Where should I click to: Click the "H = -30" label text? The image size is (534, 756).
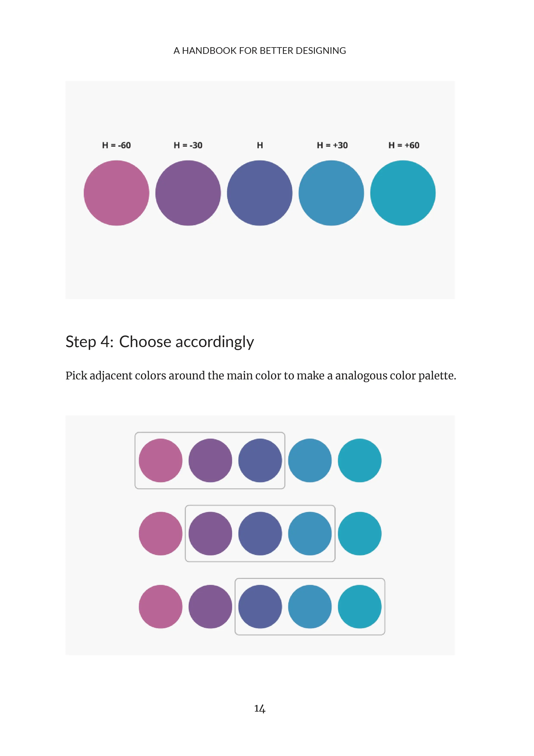coord(188,145)
